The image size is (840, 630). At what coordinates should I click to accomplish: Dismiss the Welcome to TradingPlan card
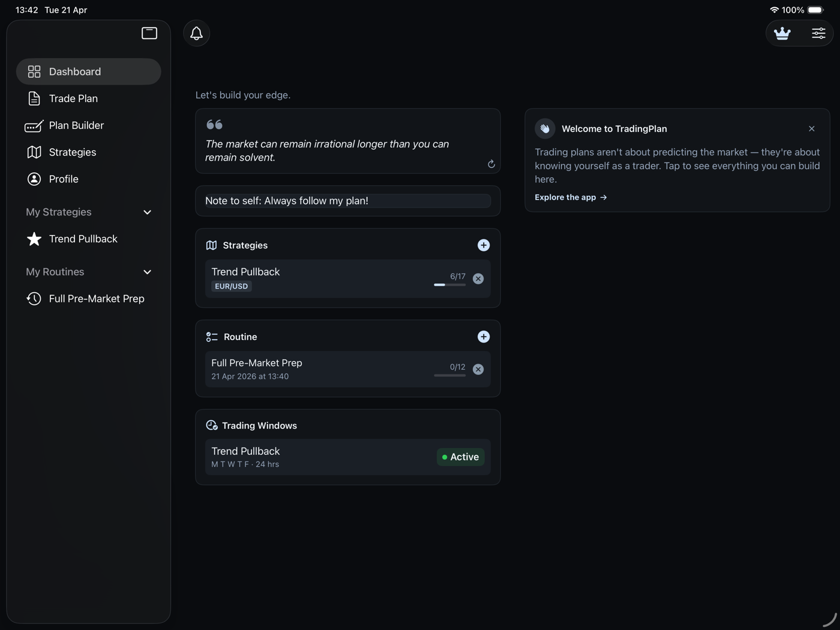811,128
